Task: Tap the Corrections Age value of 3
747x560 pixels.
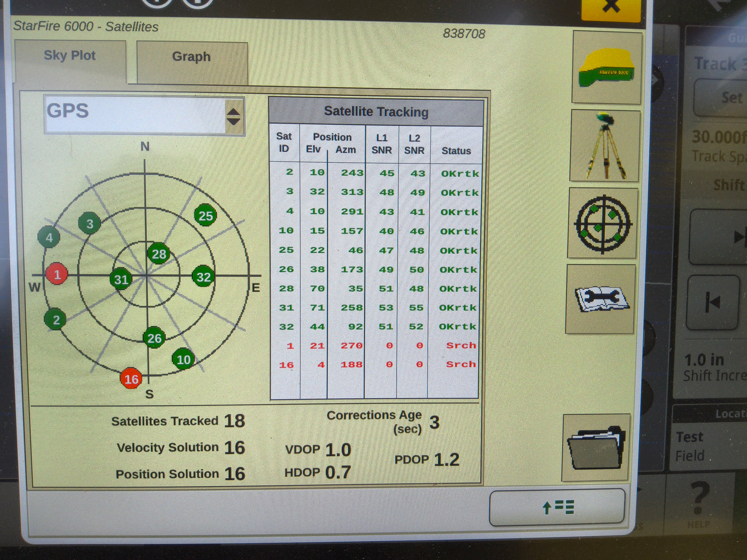Action: click(435, 422)
